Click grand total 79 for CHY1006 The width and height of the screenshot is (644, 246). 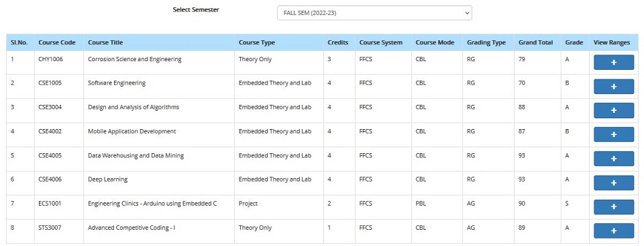tap(522, 59)
